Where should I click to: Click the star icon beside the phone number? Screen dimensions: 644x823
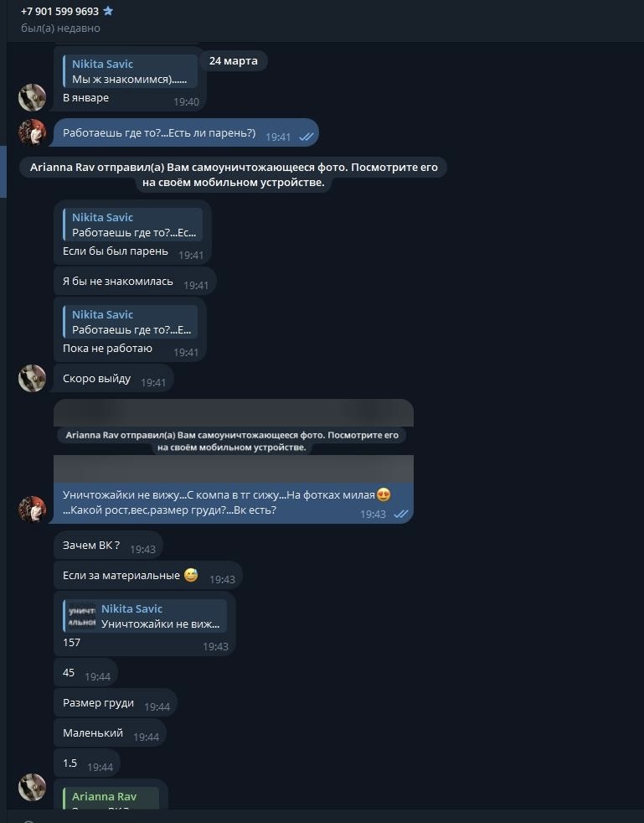tap(108, 12)
